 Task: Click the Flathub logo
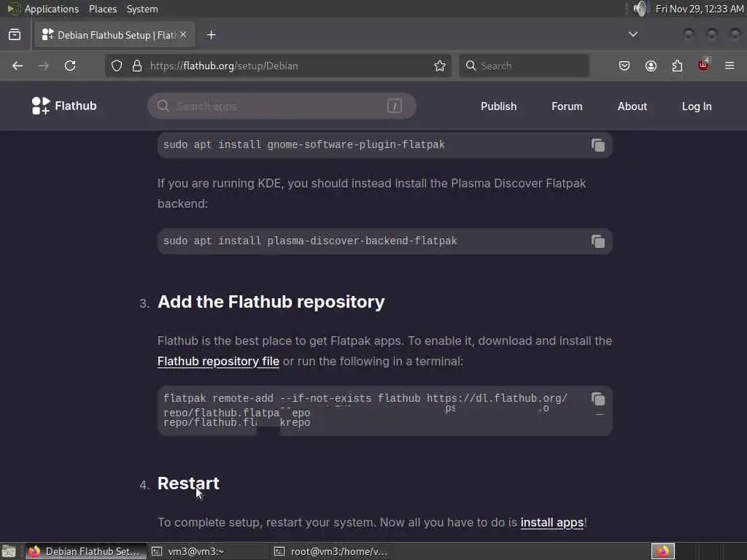coord(64,106)
